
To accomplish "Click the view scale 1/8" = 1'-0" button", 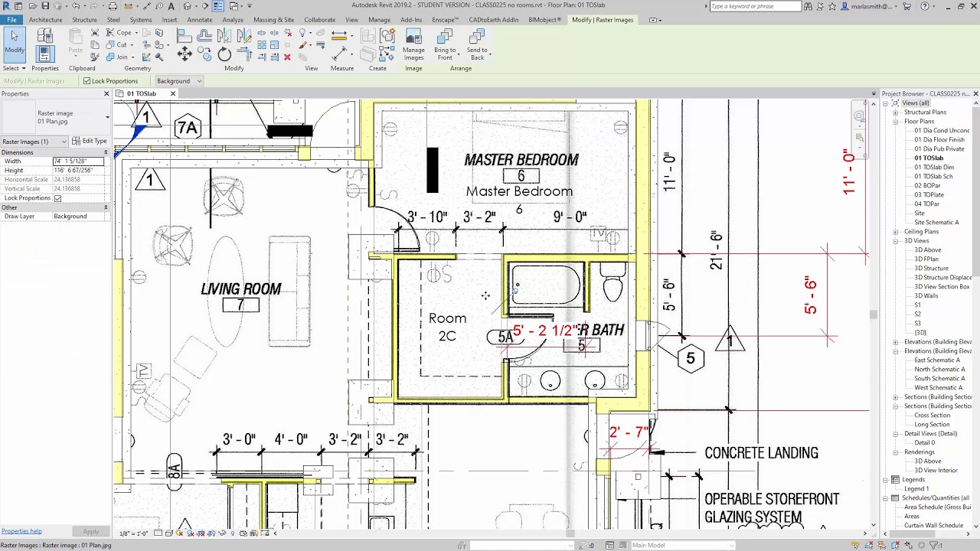I will click(133, 533).
